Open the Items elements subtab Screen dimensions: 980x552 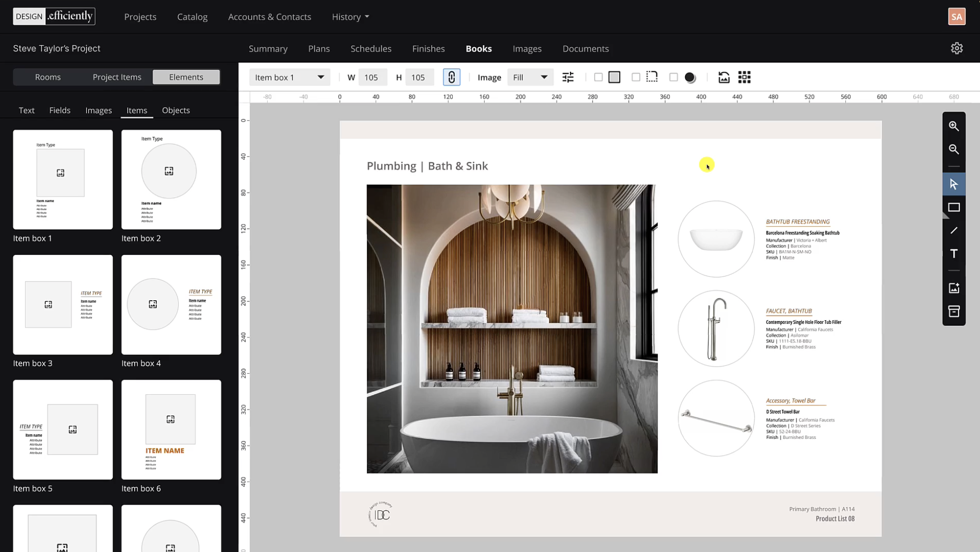(137, 110)
